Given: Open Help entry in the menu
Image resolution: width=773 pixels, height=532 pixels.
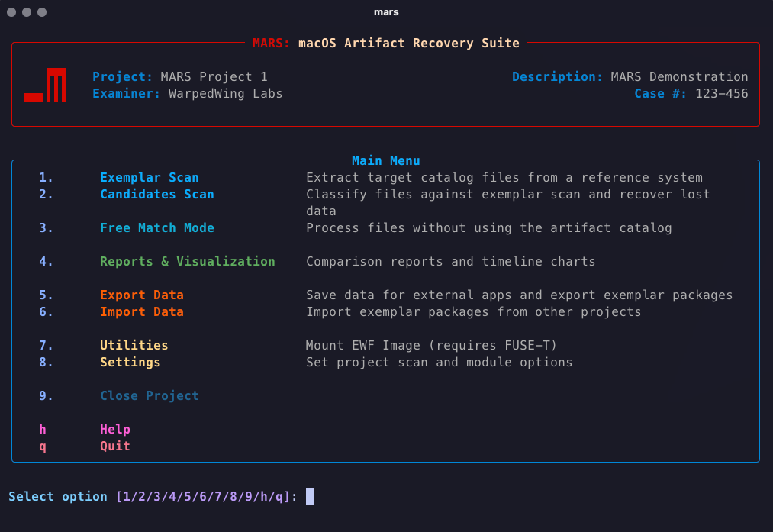Looking at the screenshot, I should coord(115,429).
